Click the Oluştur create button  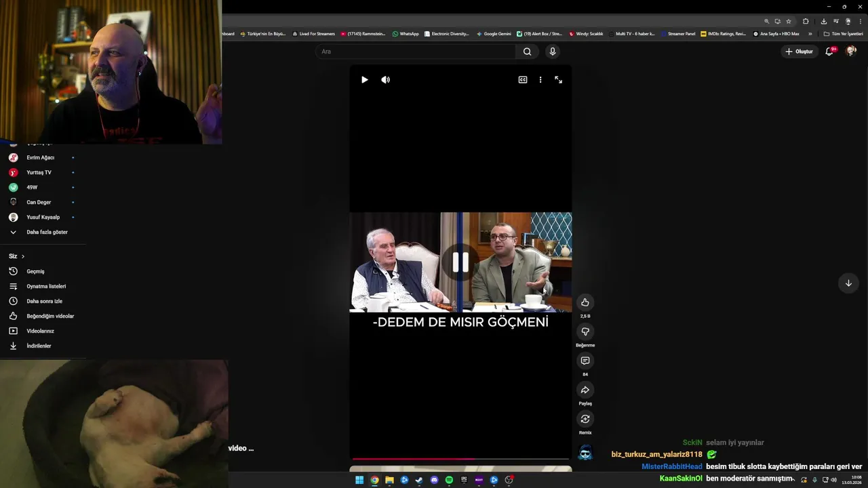799,52
